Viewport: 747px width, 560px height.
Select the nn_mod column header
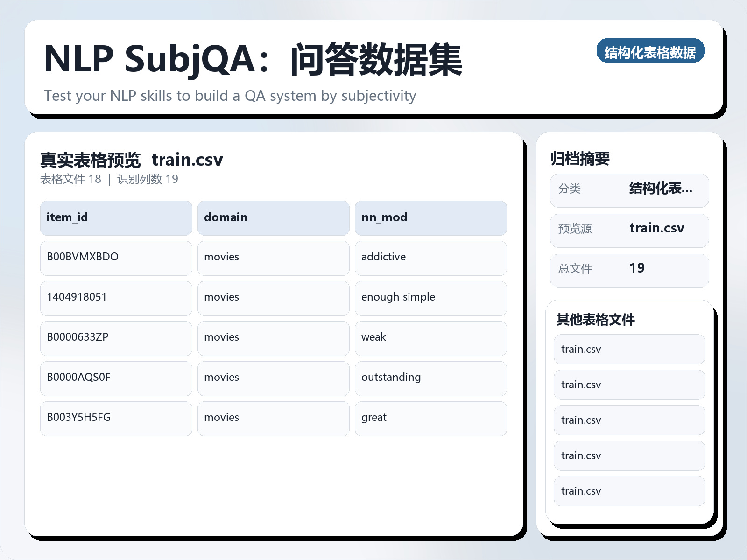(x=430, y=217)
